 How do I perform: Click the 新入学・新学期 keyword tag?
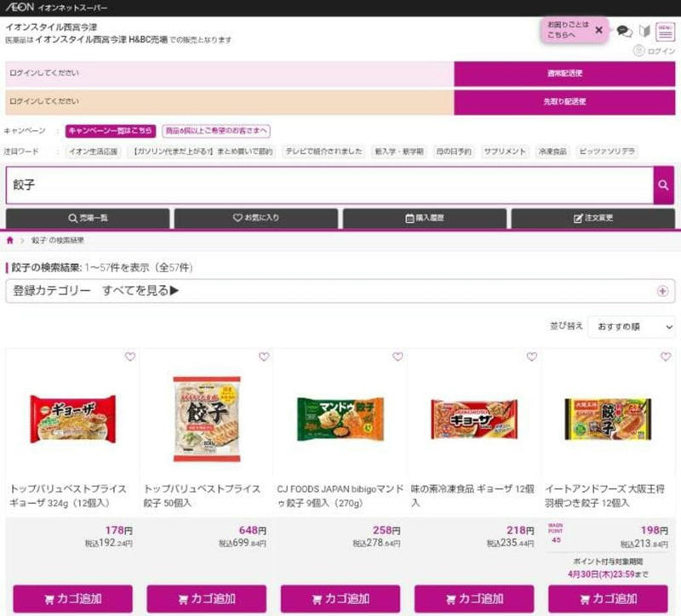399,151
